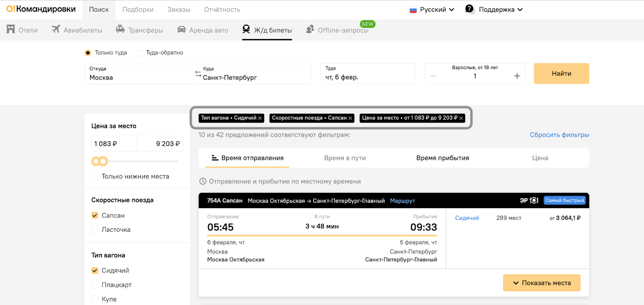Click the Аренда авто menu label
This screenshot has width=644, height=305.
point(209,30)
